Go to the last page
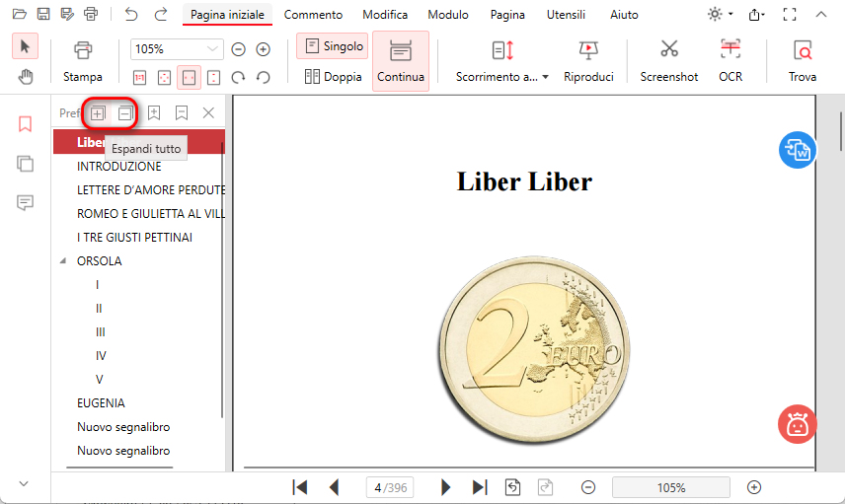The image size is (845, 504). tap(480, 487)
